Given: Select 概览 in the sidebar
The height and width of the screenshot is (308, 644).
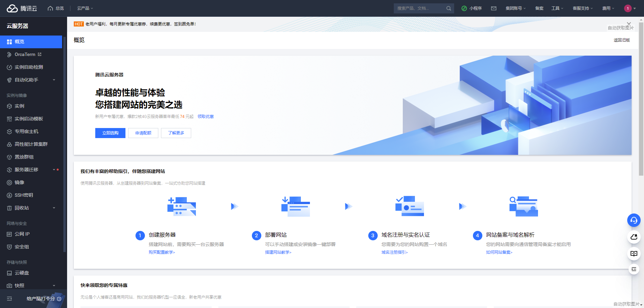Looking at the screenshot, I should click(x=31, y=42).
